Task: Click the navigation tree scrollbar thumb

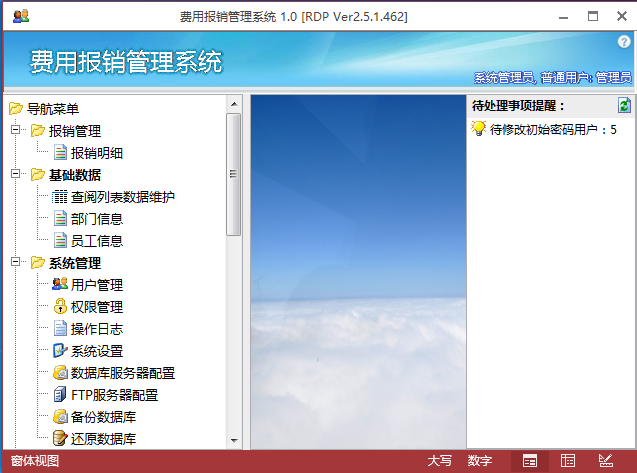Action: coord(234,174)
